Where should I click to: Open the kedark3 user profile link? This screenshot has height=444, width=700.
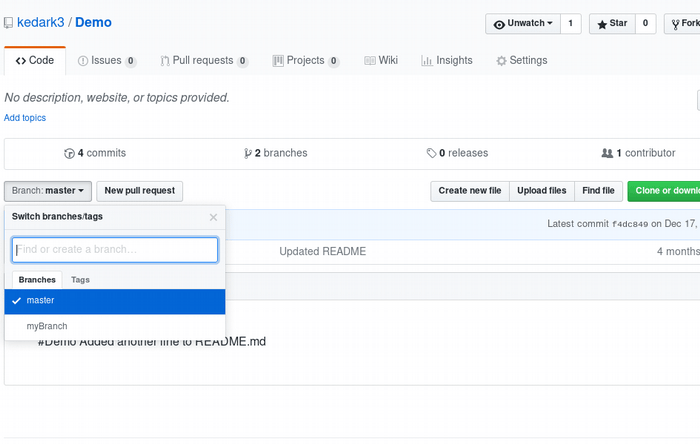[x=41, y=22]
